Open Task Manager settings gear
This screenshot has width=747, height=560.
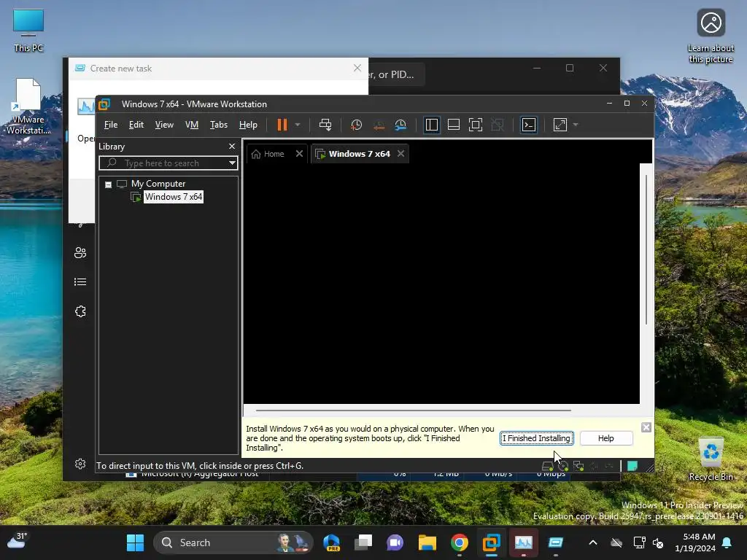click(80, 464)
